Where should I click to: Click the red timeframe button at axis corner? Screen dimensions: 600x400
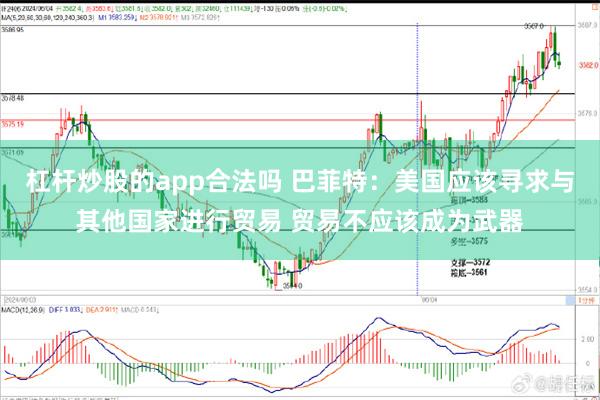coord(587,300)
